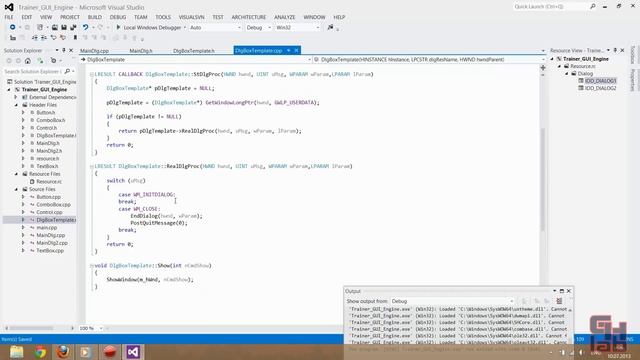Select IDD_DIALOG1 in Resource View
This screenshot has width=640, height=360.
pos(600,81)
